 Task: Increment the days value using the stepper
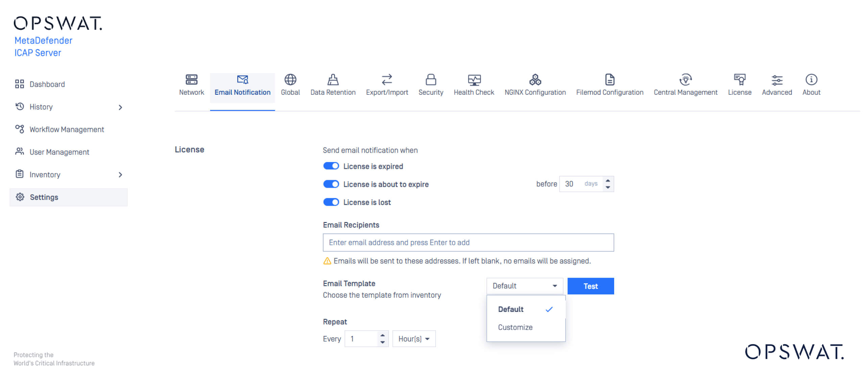click(x=607, y=181)
